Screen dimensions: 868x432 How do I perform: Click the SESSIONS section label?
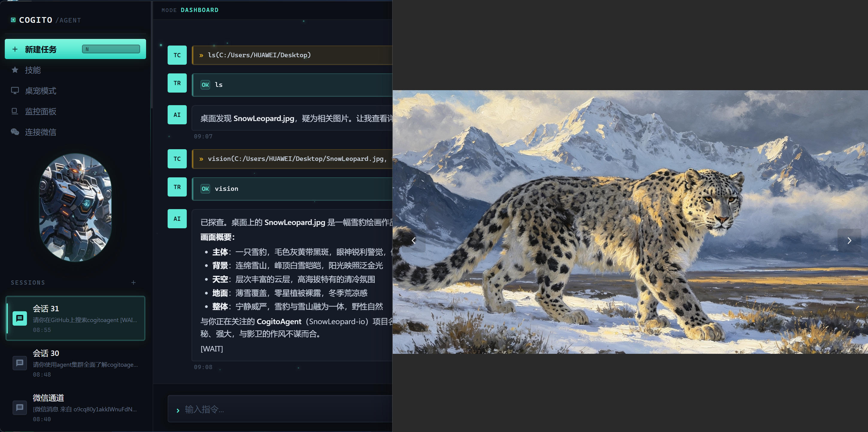click(x=28, y=282)
